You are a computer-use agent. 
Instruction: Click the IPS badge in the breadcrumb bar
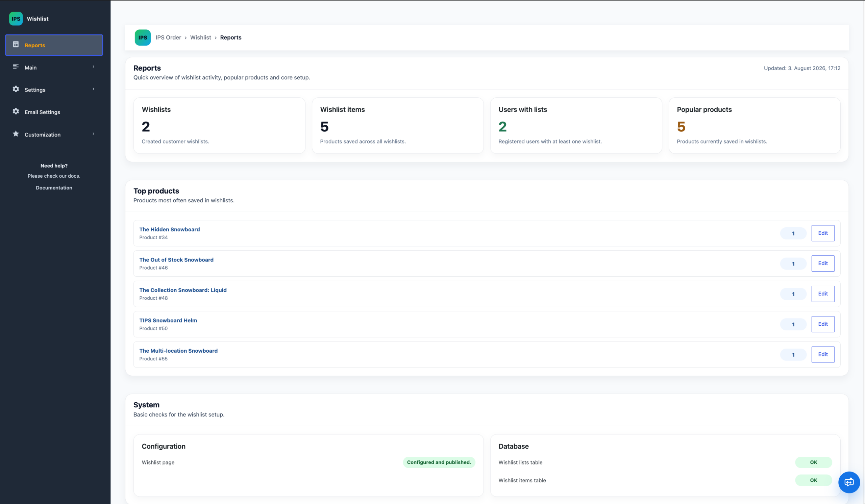tap(143, 37)
